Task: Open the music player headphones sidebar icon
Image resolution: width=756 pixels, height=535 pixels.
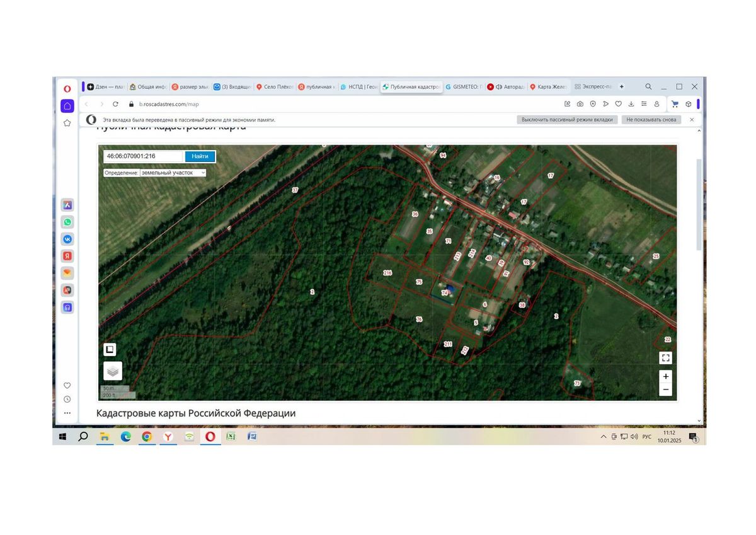Action: 67,308
